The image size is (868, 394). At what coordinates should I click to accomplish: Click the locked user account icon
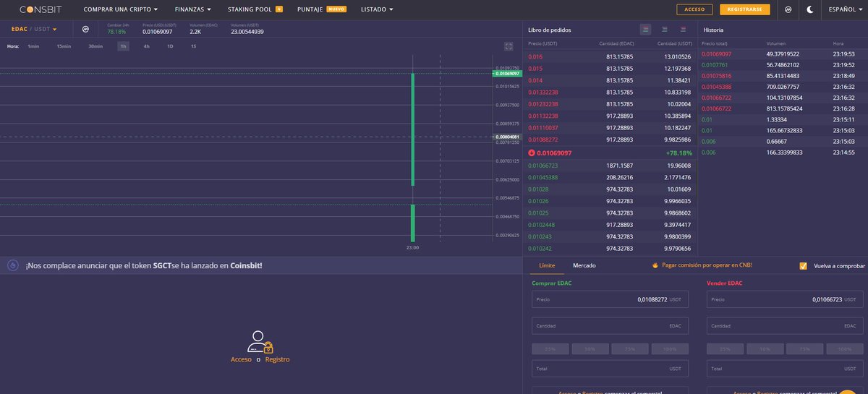tap(259, 341)
